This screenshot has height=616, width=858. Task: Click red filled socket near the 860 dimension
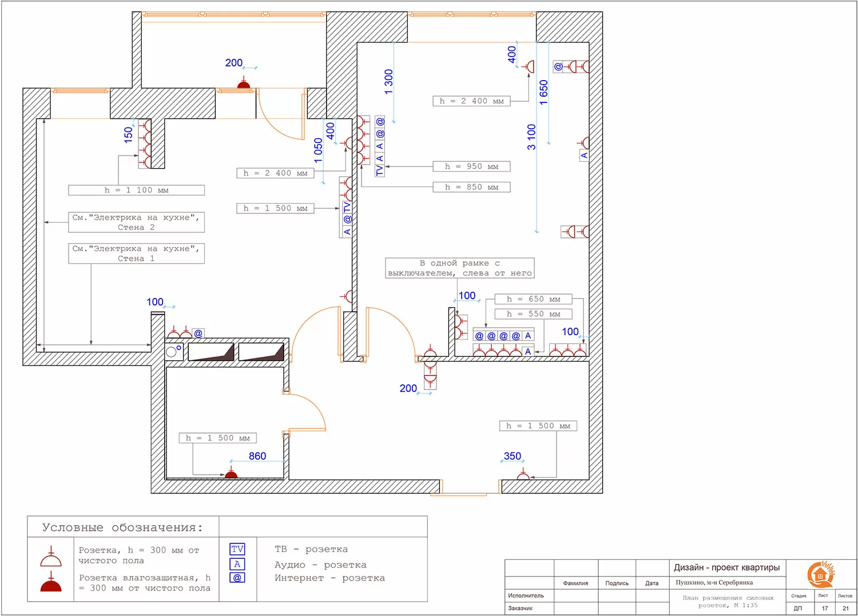[x=231, y=472]
